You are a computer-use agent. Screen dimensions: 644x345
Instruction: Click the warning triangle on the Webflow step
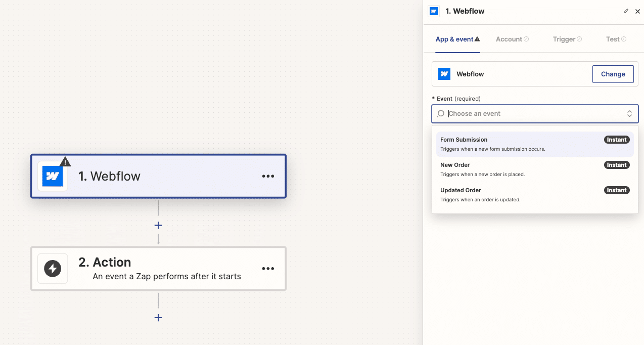pos(65,162)
